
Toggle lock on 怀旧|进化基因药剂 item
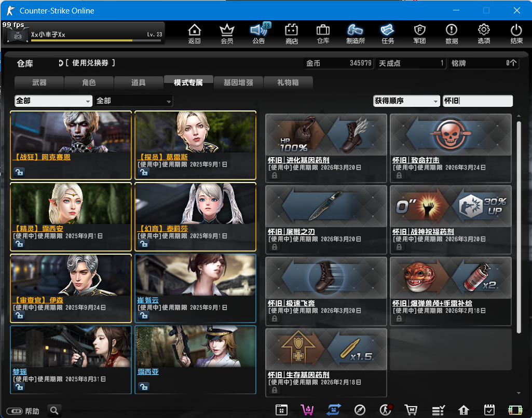(275, 175)
